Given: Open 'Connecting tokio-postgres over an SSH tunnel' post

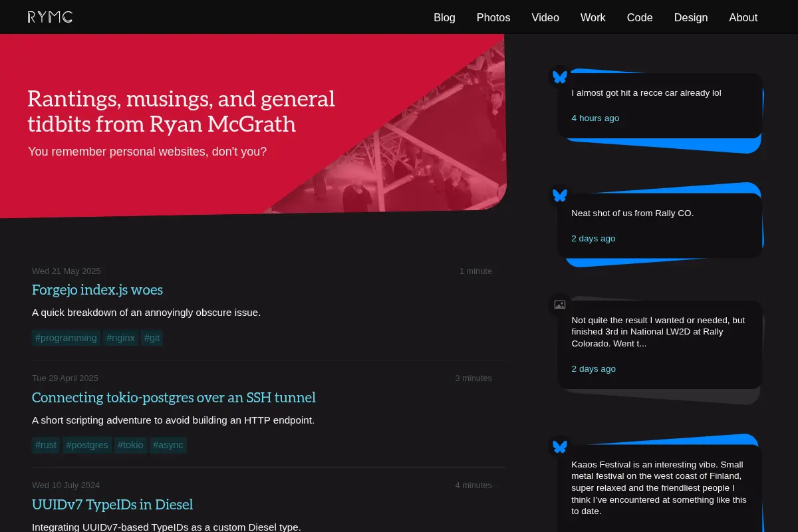Looking at the screenshot, I should [x=174, y=398].
